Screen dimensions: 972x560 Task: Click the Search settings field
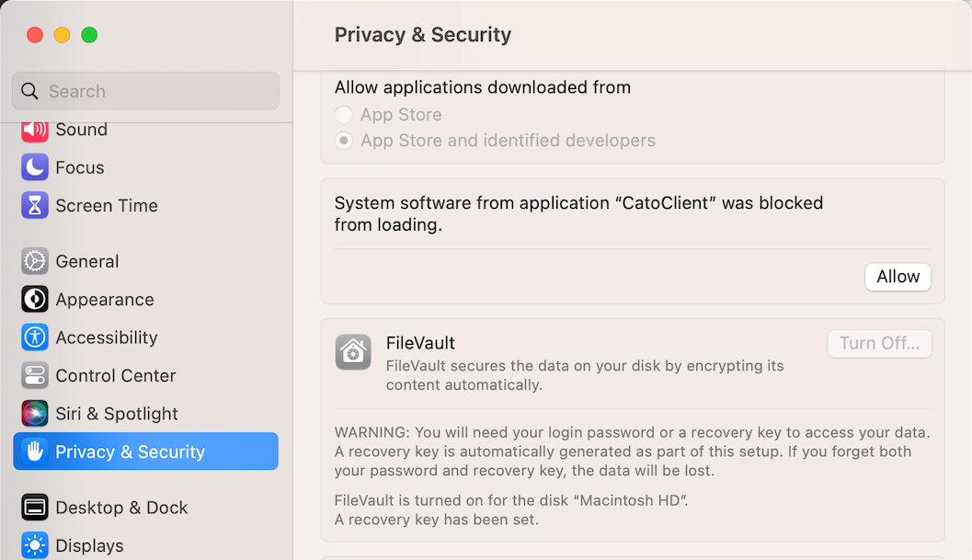click(x=156, y=91)
